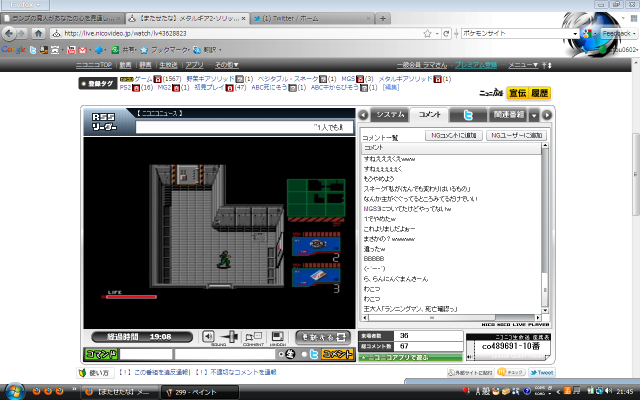Click the 履歴 yellow button
Viewport: 640px width, 400px height.
coord(539,93)
